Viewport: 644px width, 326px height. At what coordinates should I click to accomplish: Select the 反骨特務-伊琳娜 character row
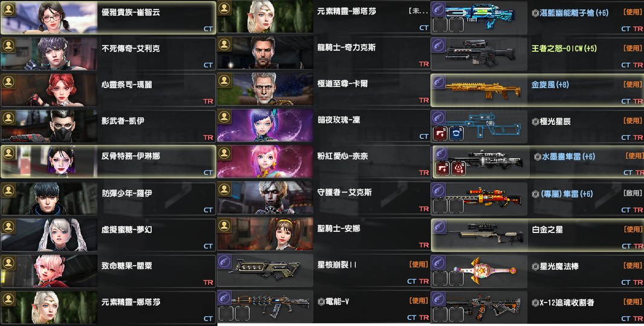click(x=108, y=161)
